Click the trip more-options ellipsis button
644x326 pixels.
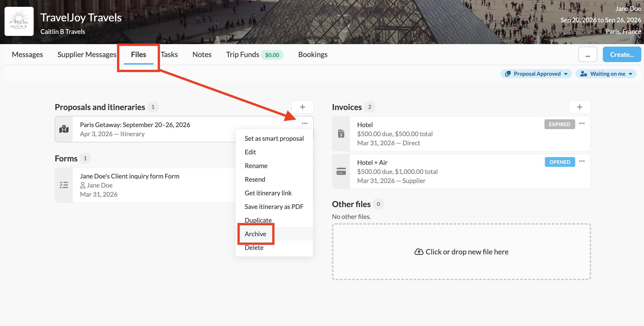(587, 55)
